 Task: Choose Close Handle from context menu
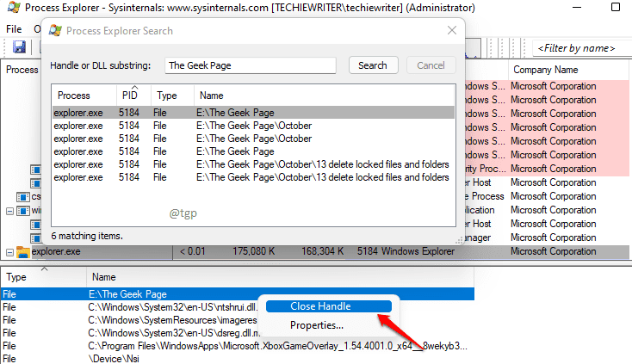tap(329, 306)
